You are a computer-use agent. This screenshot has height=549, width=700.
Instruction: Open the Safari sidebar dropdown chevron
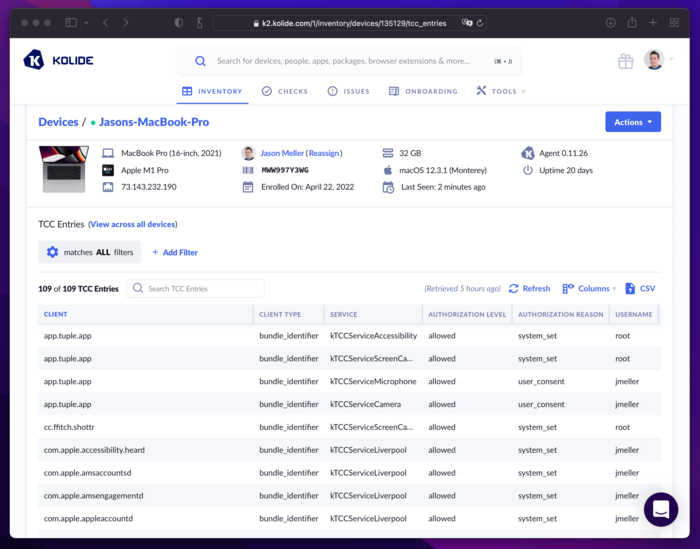pyautogui.click(x=86, y=23)
